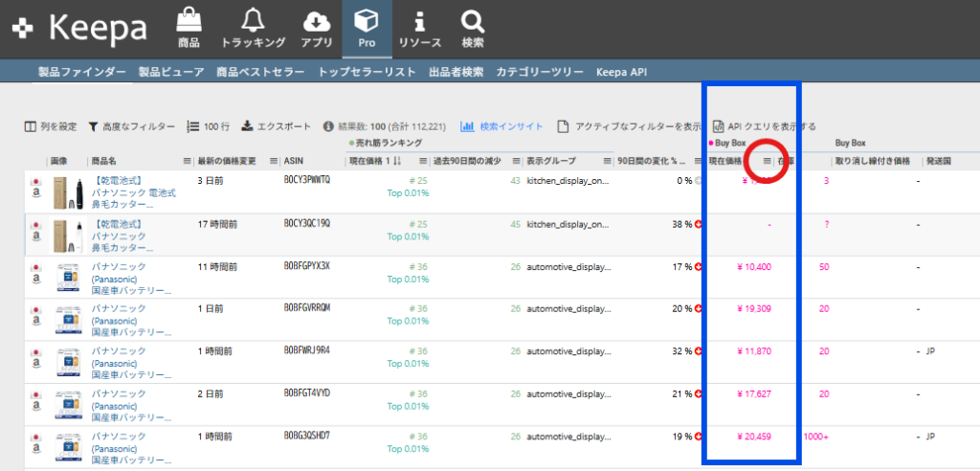Image resolution: width=980 pixels, height=471 pixels.
Task: Click アクティブなフィルターを表示 button
Action: click(565, 126)
